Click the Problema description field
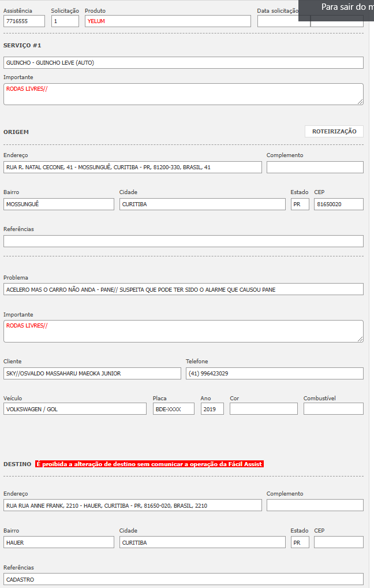Screen dimensions: 374x588 (x=183, y=289)
